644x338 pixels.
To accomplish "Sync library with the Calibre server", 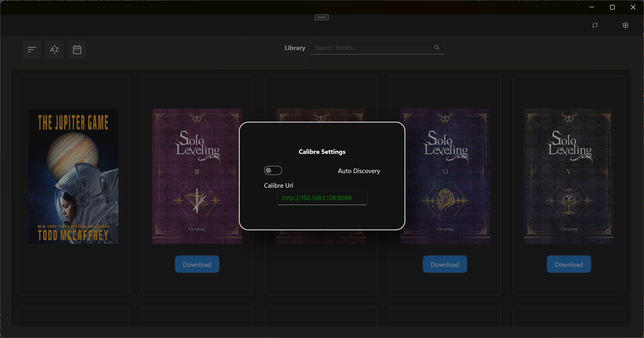I will [x=595, y=25].
